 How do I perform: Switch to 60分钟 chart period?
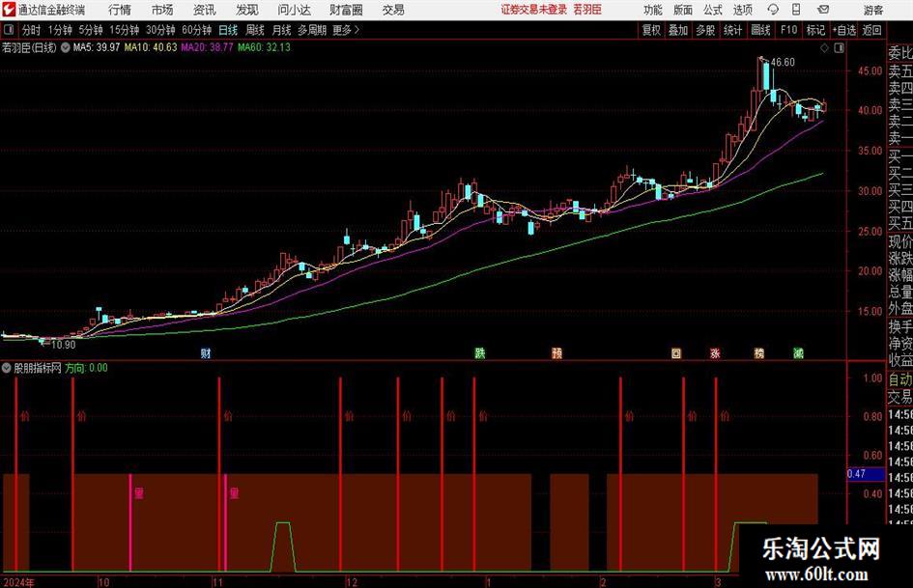tap(197, 30)
